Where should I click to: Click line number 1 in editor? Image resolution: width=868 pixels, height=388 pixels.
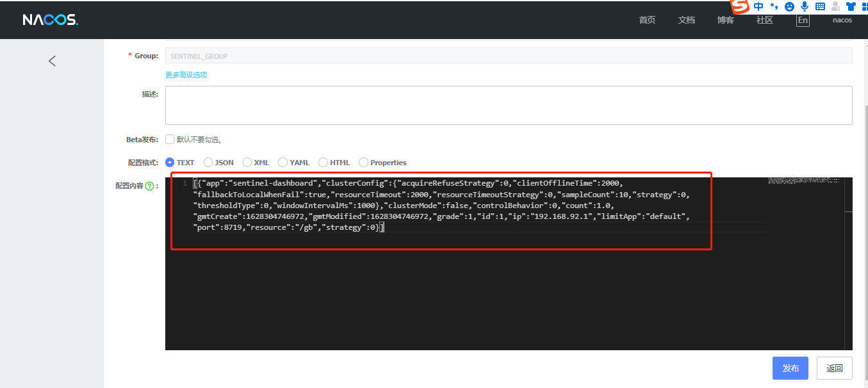[184, 184]
